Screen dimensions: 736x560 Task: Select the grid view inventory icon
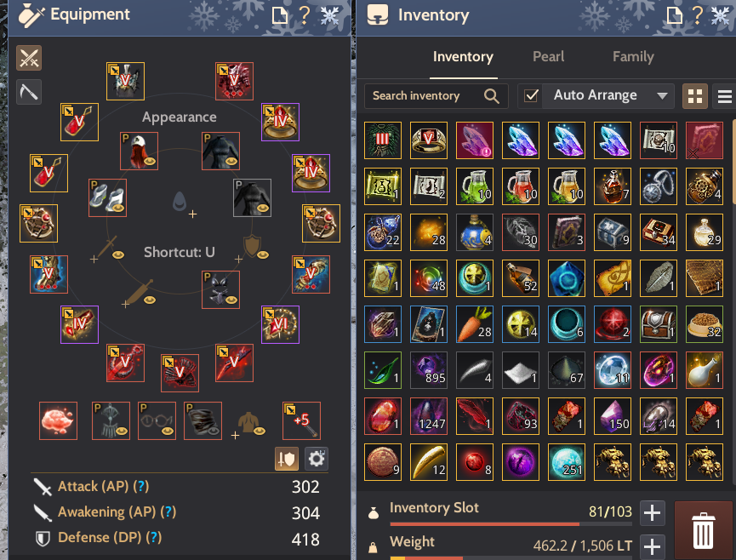pos(694,96)
